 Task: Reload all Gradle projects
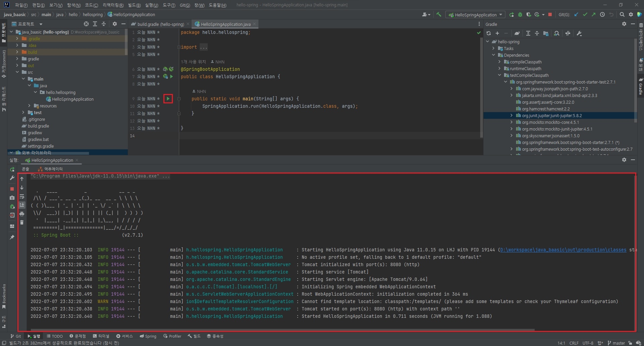point(489,33)
